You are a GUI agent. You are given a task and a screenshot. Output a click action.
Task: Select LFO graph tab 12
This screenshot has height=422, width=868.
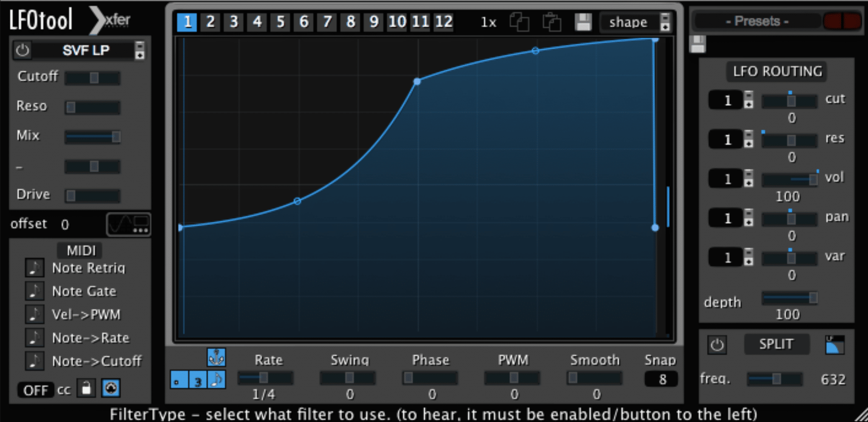pos(444,22)
